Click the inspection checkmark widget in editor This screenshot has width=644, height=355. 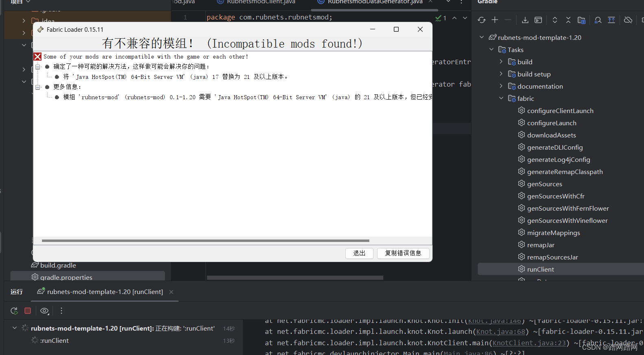tap(441, 18)
